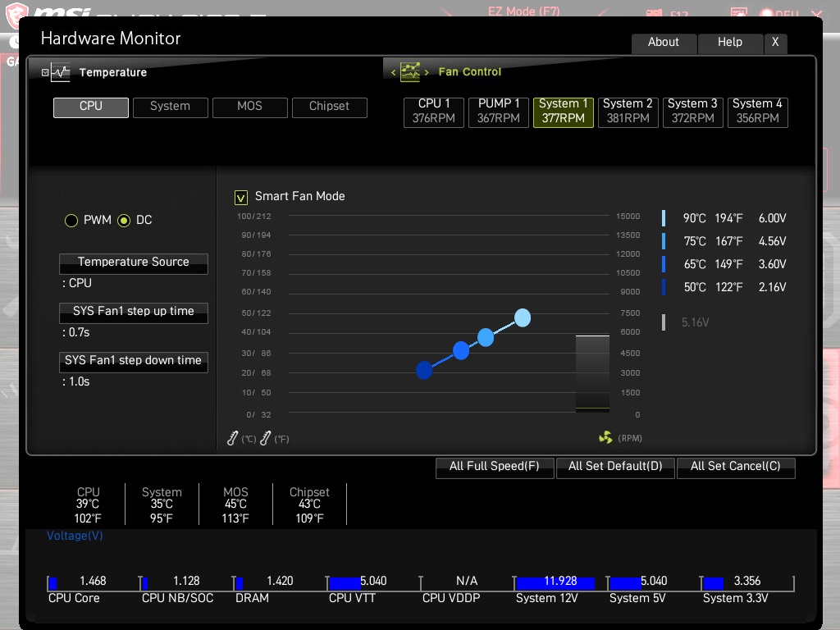Open the Temperature Source selector
The width and height of the screenshot is (840, 630).
tap(134, 263)
